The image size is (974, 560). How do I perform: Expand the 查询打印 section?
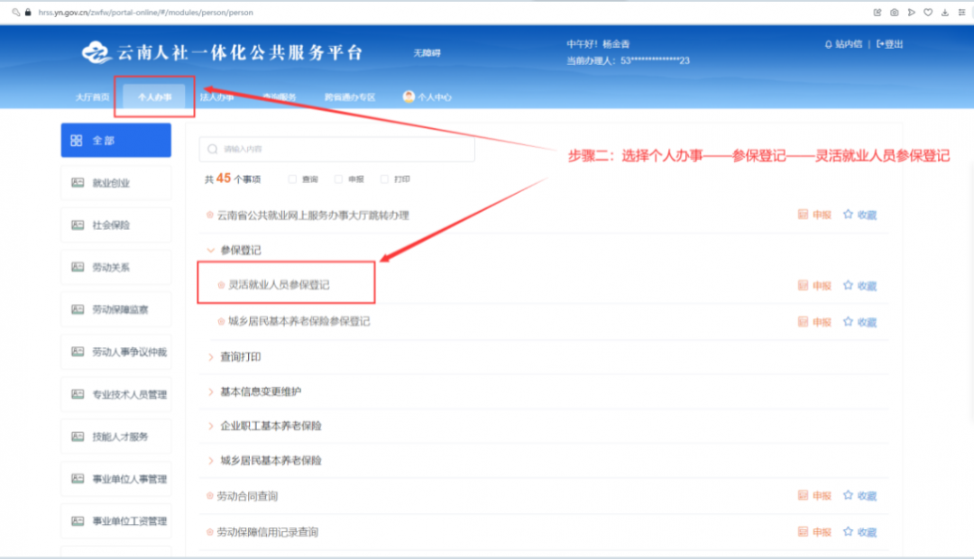pos(211,357)
